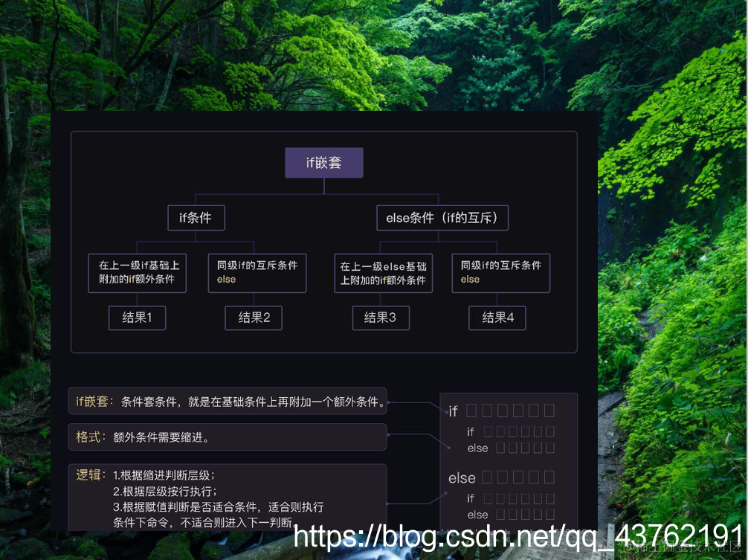Image resolution: width=748 pixels, height=560 pixels.
Task: Click the right "同级if的互斥条件" box
Action: (500, 273)
